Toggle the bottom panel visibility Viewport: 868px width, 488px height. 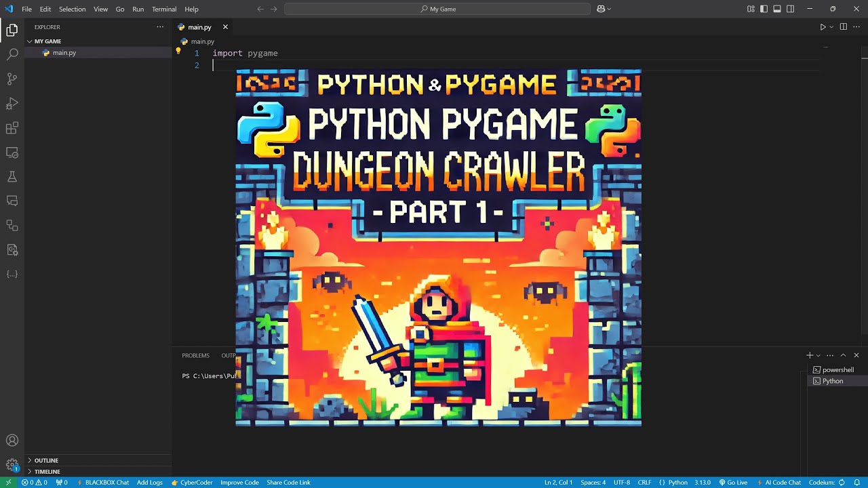(777, 9)
